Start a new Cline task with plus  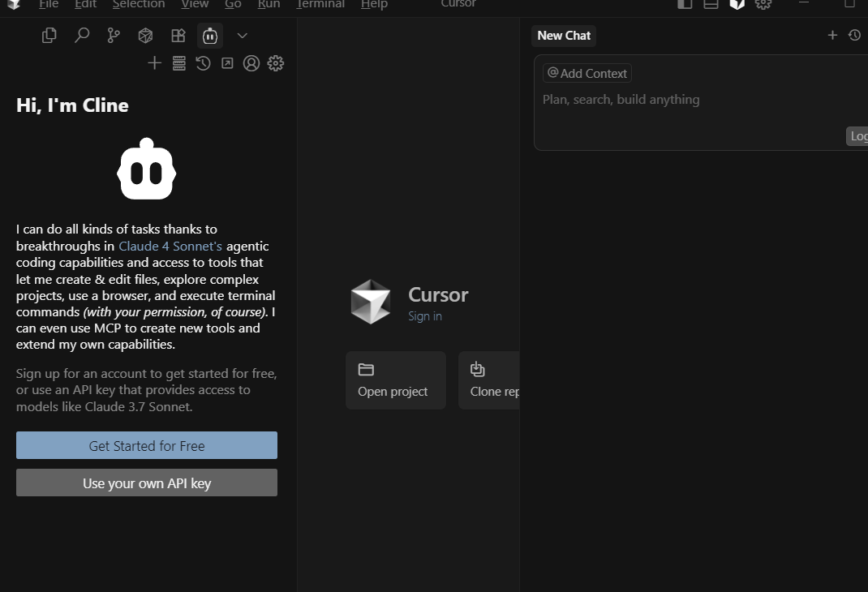tap(154, 63)
